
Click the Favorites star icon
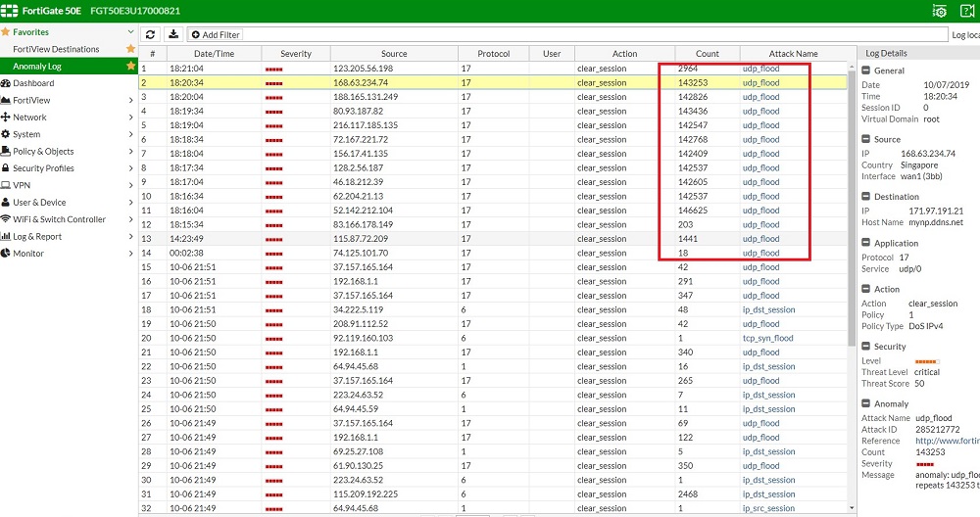pos(5,32)
